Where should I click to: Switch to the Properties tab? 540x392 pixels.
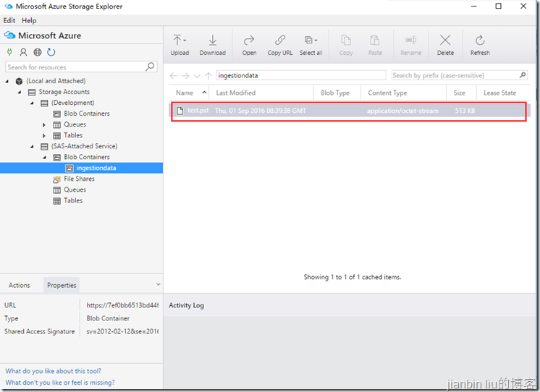tap(62, 285)
